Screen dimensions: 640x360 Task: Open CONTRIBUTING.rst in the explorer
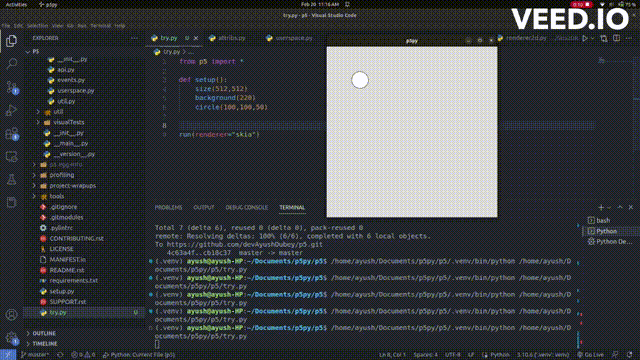[84, 238]
